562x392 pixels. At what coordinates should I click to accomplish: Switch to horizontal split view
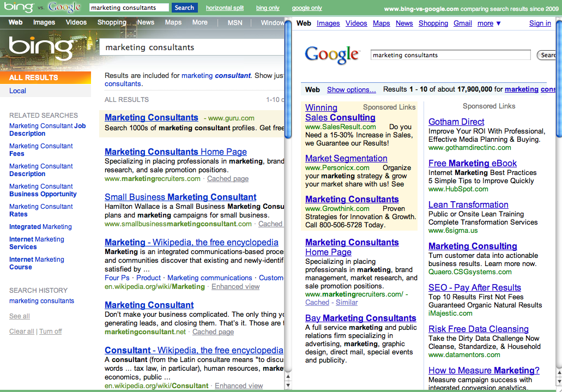225,8
